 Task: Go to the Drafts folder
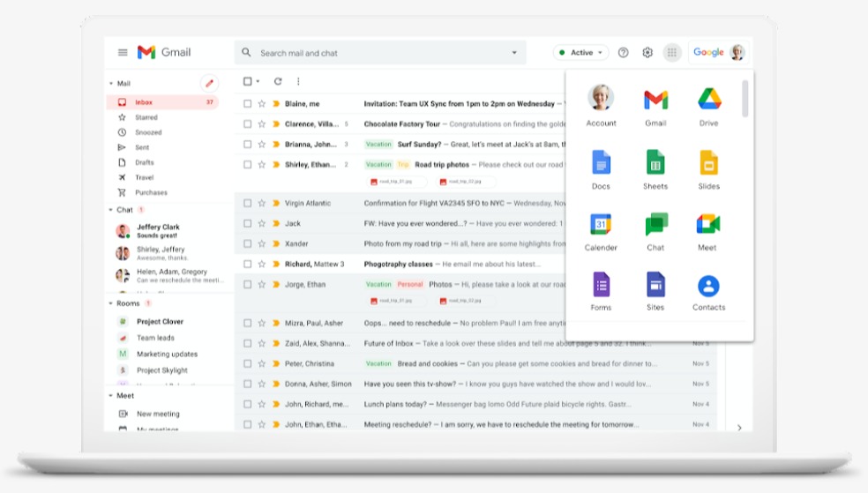point(145,162)
